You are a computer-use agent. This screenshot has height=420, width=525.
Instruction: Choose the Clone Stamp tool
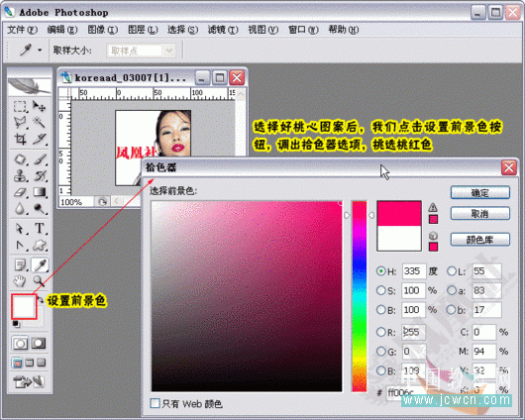tap(20, 176)
